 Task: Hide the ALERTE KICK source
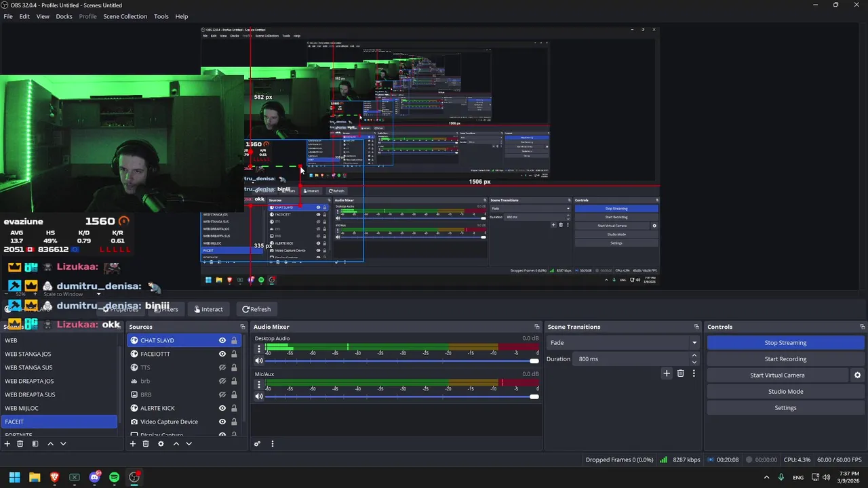[222, 408]
